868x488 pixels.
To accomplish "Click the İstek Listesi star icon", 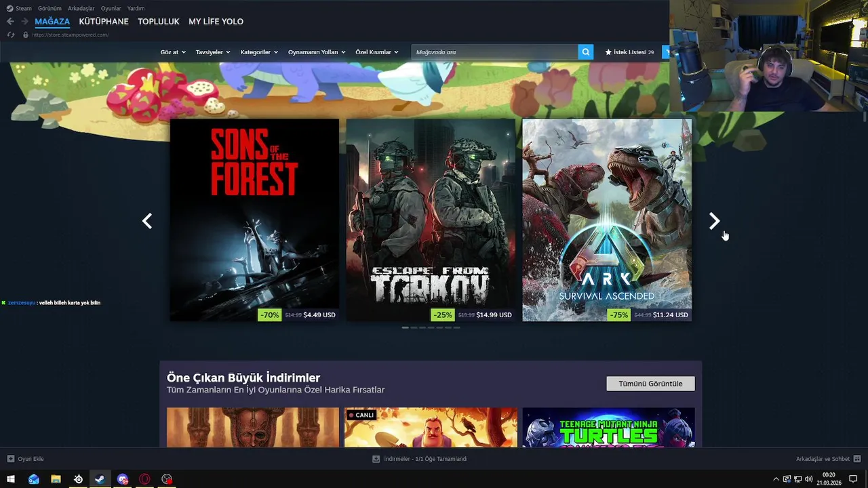I will 608,52.
